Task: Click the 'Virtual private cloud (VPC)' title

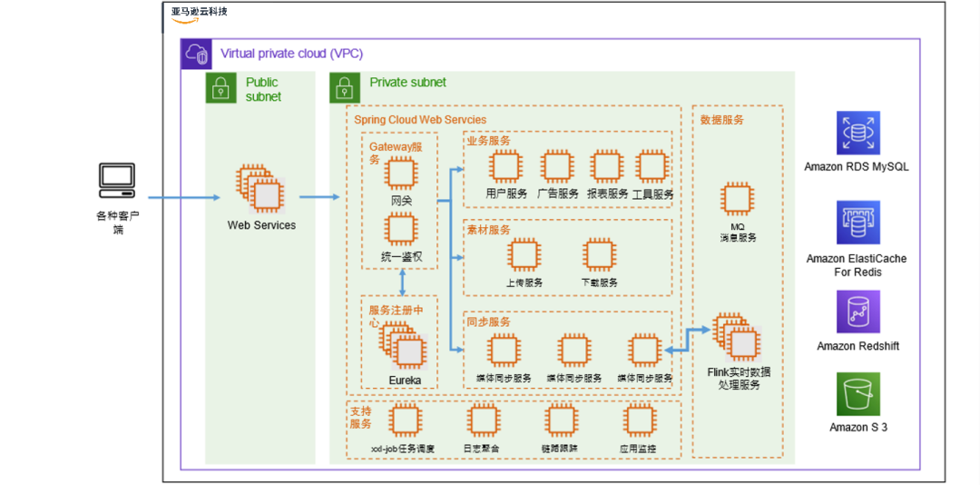Action: pyautogui.click(x=291, y=54)
